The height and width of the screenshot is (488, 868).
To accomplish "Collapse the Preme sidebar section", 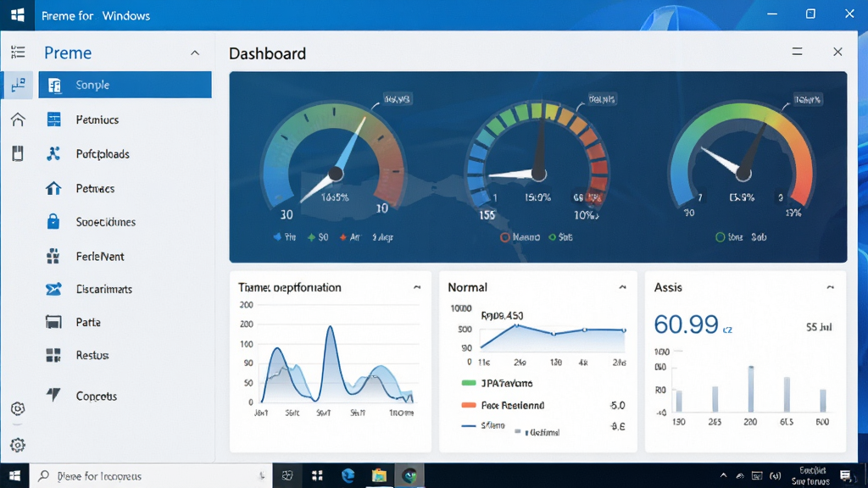I will tap(195, 53).
